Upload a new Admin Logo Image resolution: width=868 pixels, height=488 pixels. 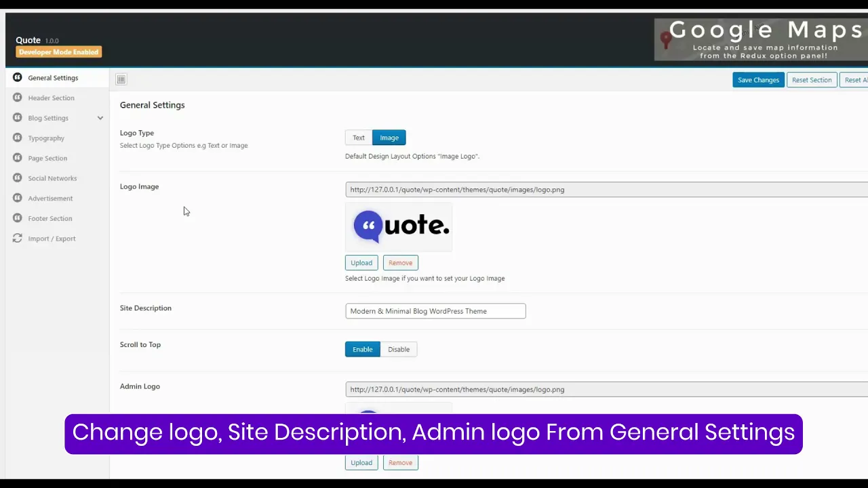point(361,462)
